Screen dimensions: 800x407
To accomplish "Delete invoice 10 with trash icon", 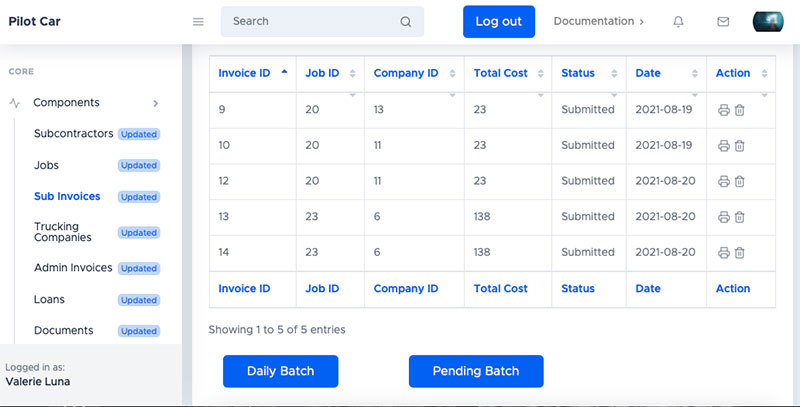I will click(740, 146).
